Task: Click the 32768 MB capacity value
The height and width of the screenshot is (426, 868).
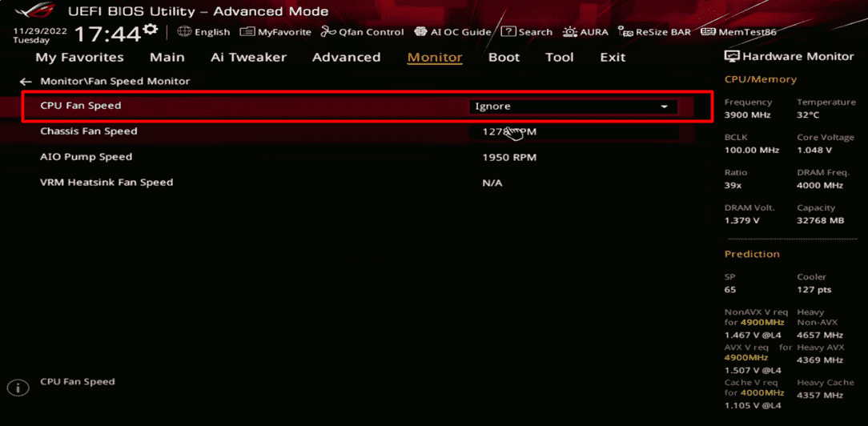Action: [821, 221]
